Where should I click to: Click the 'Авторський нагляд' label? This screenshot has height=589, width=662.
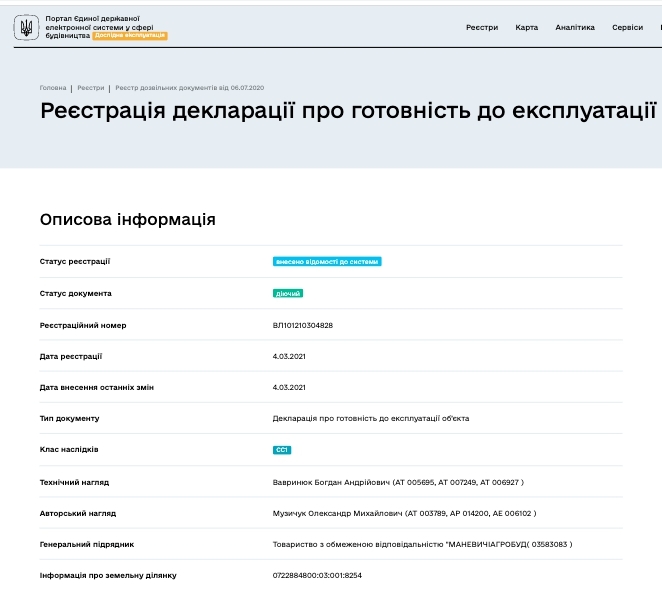[78, 513]
